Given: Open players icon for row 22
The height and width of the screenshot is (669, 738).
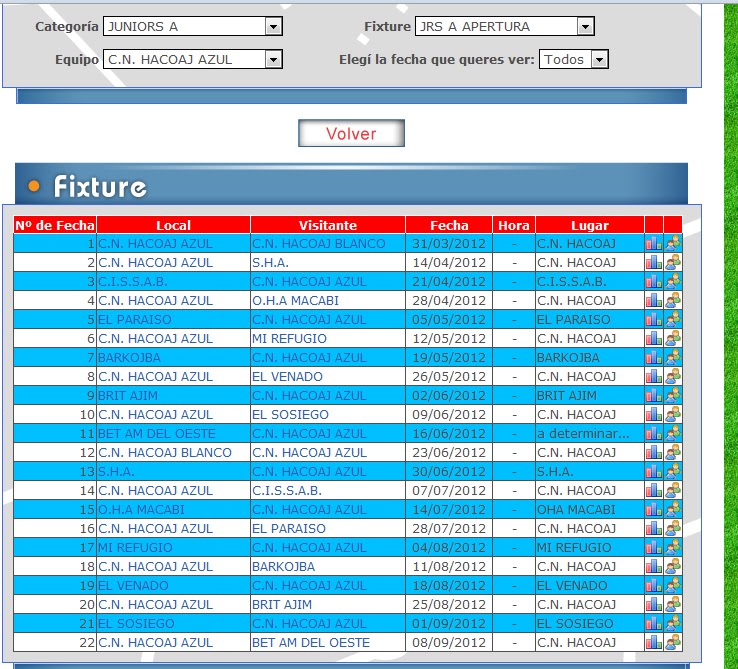Looking at the screenshot, I should [673, 642].
